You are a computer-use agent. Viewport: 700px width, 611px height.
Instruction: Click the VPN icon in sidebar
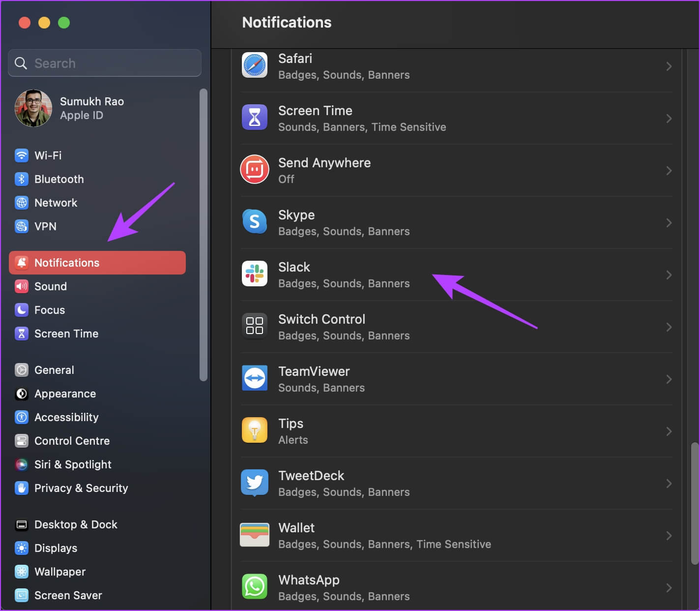pos(22,226)
